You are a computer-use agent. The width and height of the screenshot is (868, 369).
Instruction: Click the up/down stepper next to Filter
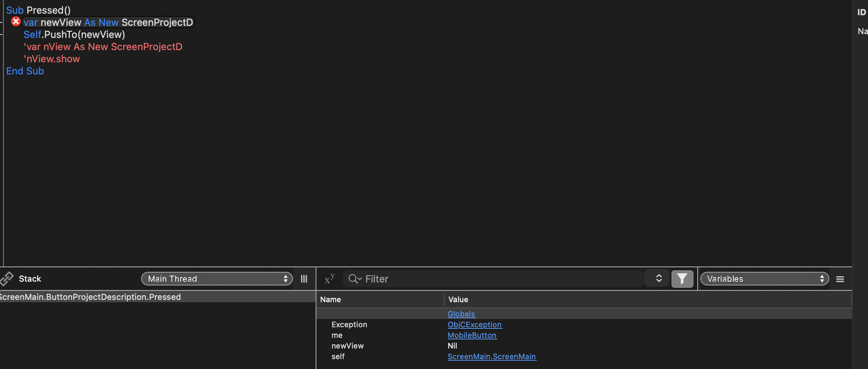click(x=659, y=278)
